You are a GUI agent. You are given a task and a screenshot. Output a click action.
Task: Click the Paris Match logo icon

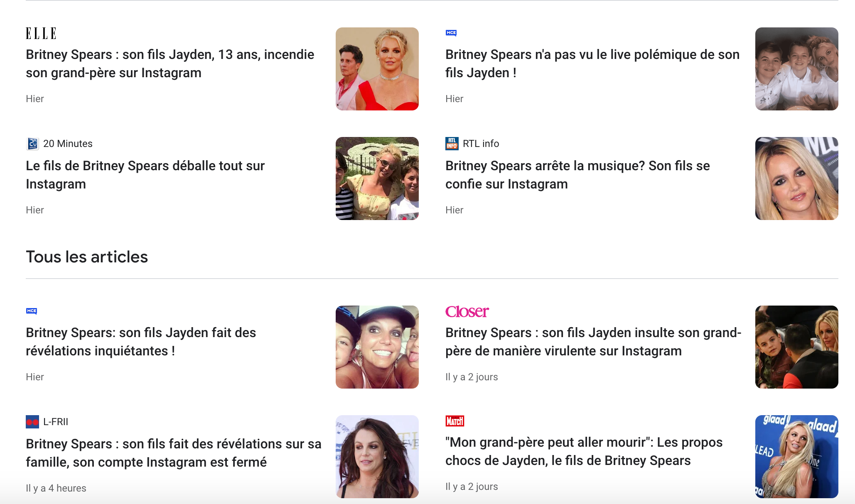[455, 421]
